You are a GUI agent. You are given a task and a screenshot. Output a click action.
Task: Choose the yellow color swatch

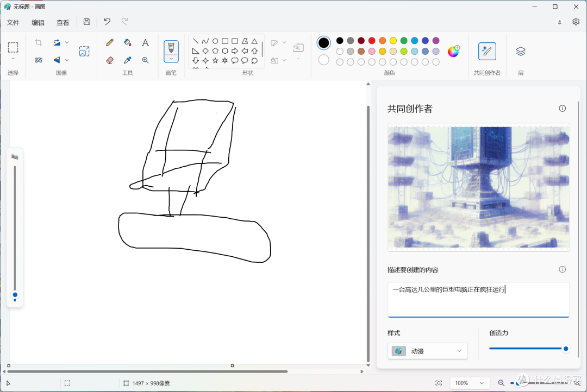click(393, 40)
